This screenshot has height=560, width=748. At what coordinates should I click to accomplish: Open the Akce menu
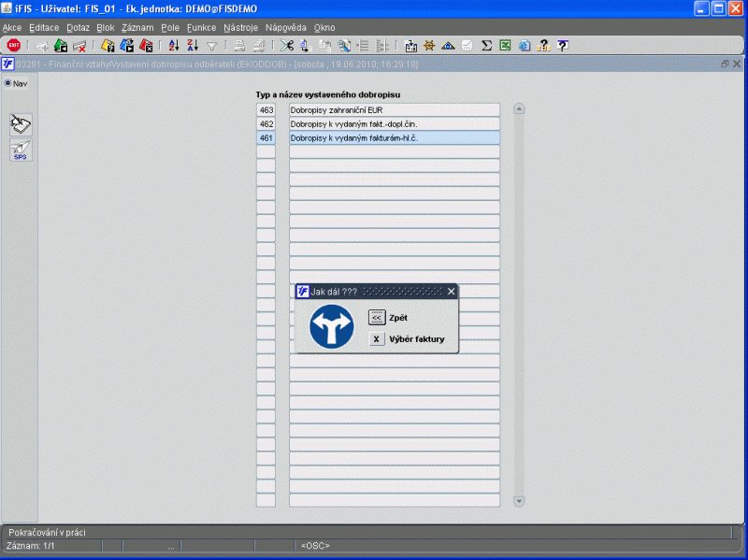click(x=12, y=28)
